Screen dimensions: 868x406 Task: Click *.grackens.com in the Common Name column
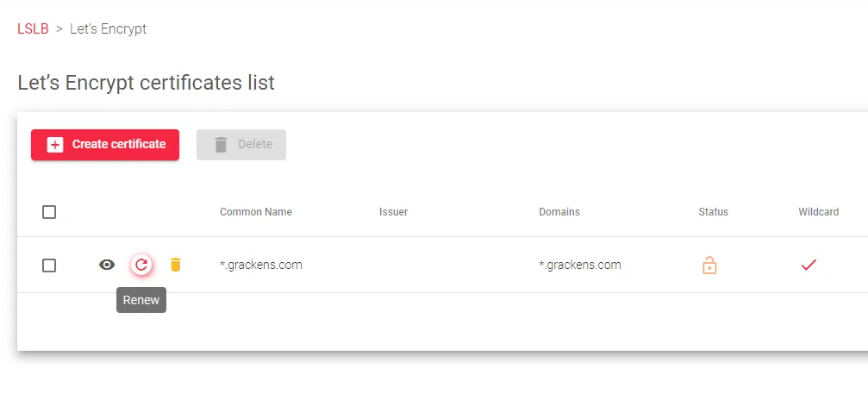click(261, 265)
